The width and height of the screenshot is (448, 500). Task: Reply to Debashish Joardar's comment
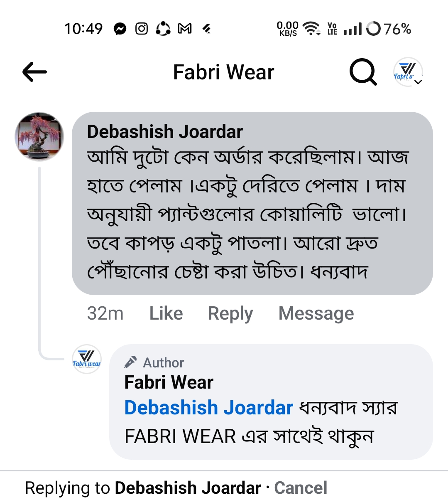tap(230, 313)
